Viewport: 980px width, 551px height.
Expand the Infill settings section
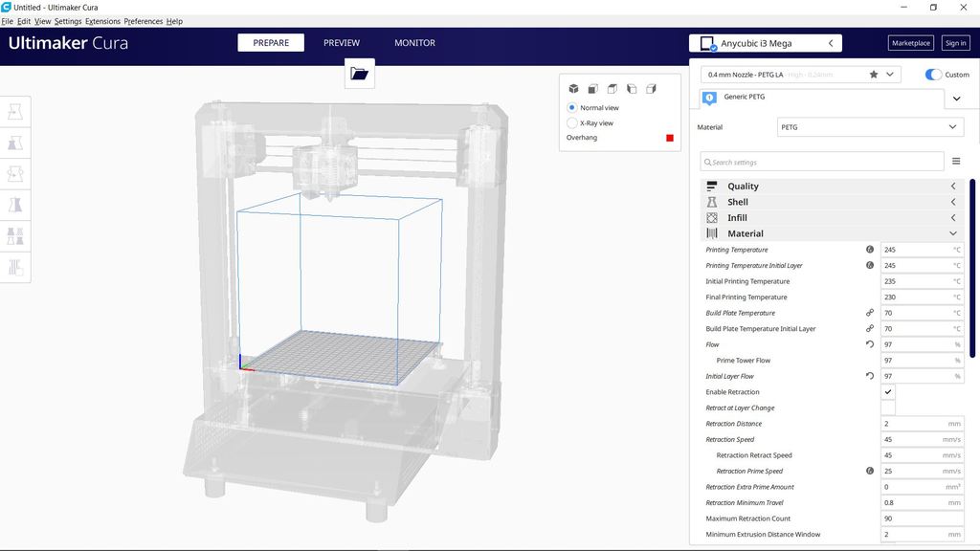pos(834,217)
